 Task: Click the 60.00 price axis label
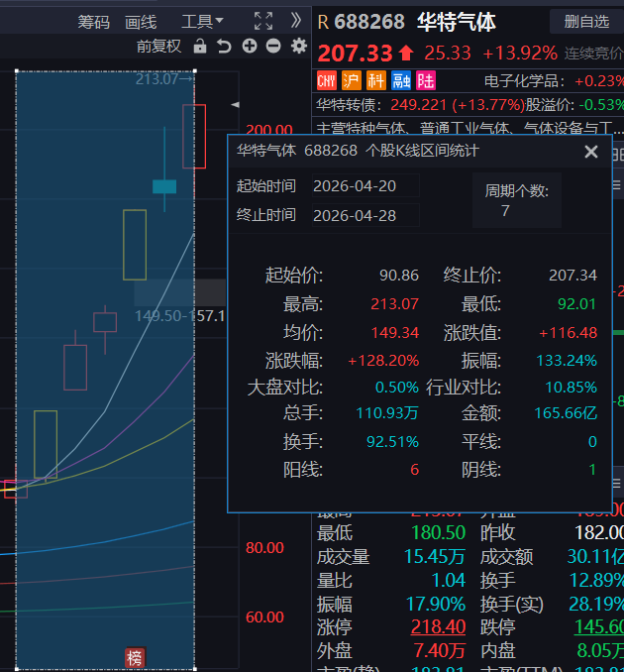(264, 617)
